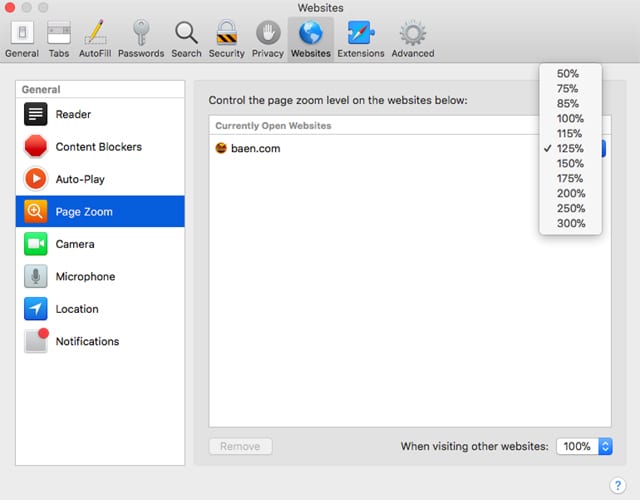
Task: Select Camera in the sidebar
Action: [x=100, y=244]
